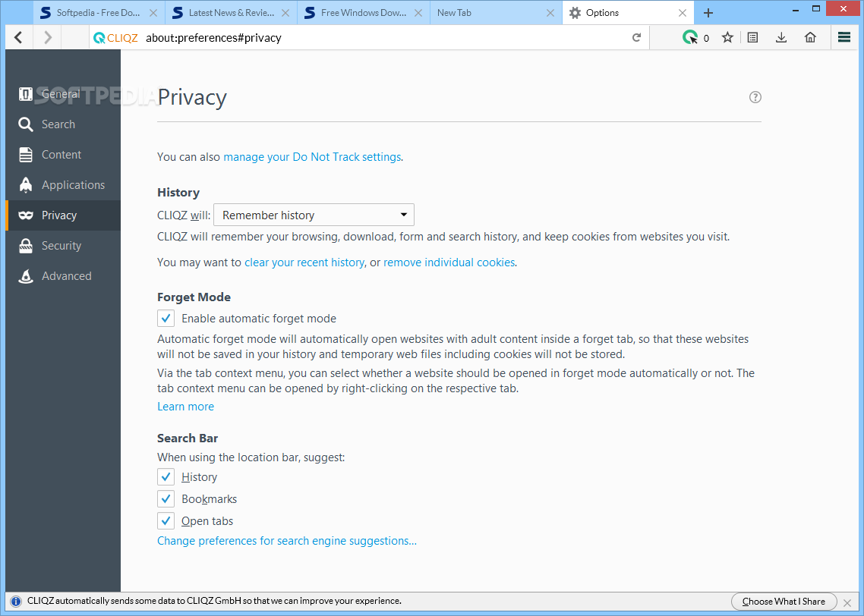Bookmark this page with the star
This screenshot has width=864, height=616.
point(727,37)
